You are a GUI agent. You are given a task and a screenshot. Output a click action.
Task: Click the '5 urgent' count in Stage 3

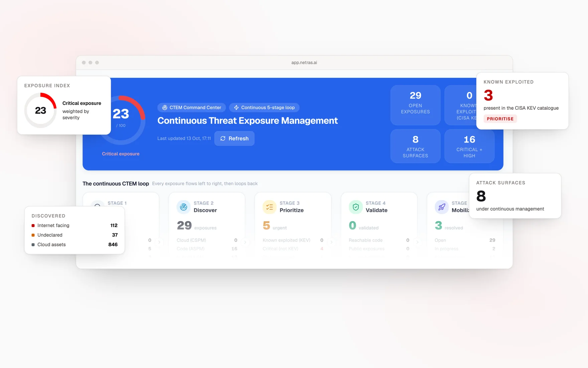(x=275, y=225)
